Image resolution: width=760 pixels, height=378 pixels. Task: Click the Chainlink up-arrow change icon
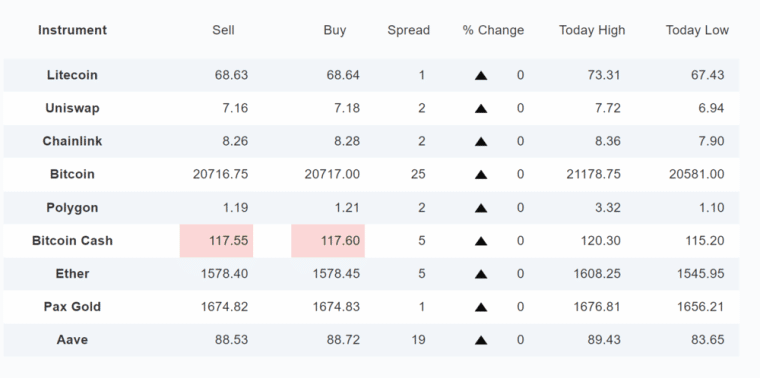481,142
